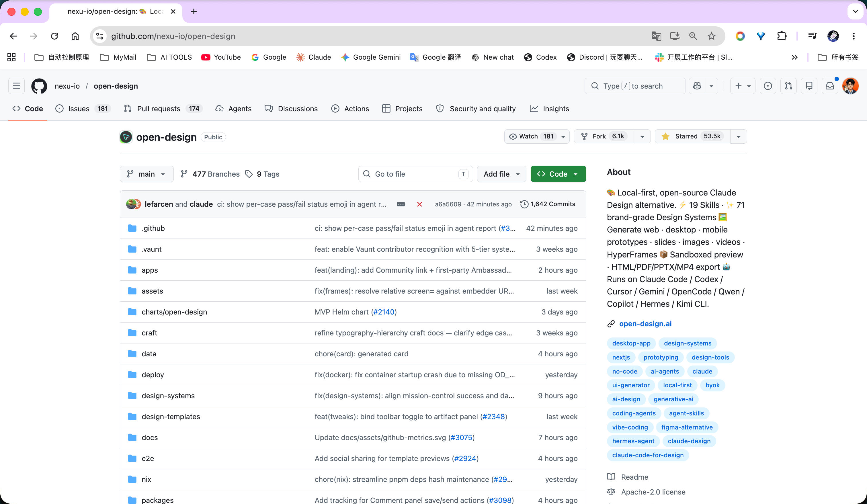The height and width of the screenshot is (504, 867).
Task: Open the Chrome profile avatar
Action: [833, 36]
